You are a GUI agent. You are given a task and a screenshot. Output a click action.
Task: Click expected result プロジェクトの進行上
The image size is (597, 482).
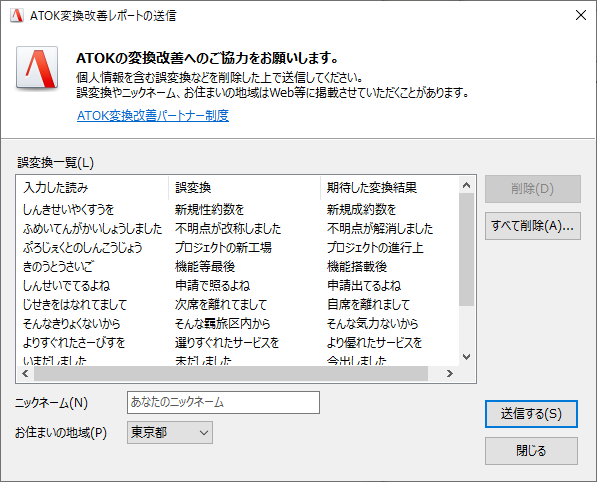[x=375, y=247]
